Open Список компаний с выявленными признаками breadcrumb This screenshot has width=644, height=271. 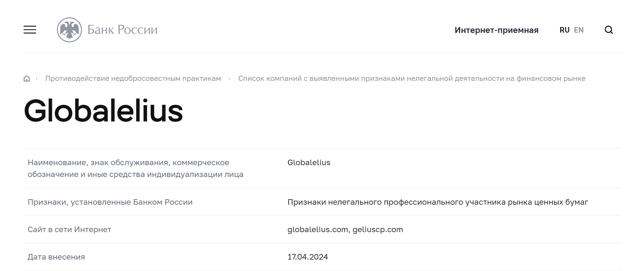coord(412,78)
